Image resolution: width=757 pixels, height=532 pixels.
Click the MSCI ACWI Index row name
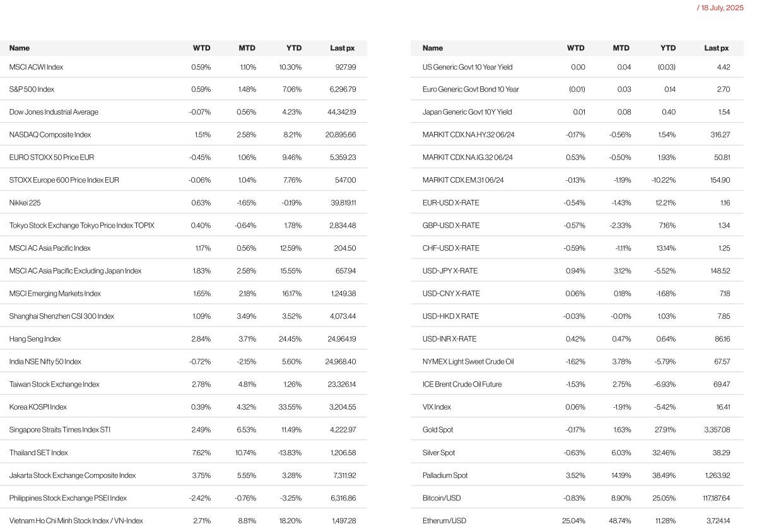click(x=36, y=67)
